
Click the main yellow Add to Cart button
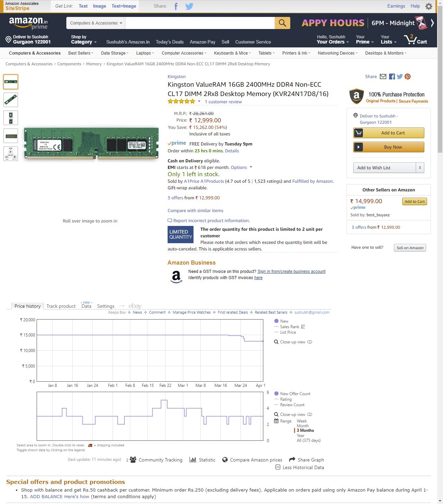point(389,133)
